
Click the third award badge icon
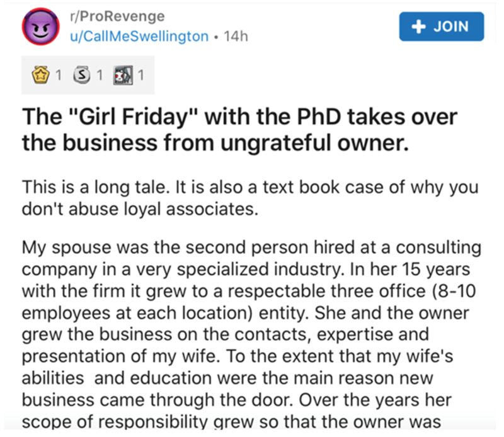(x=122, y=77)
